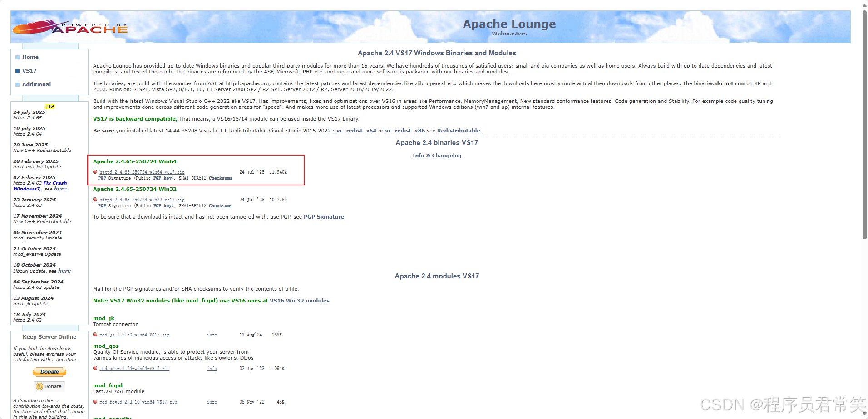Viewport: 868px width, 419px height.
Task: Click the 'mod_fcgid' module heading
Action: click(108, 385)
